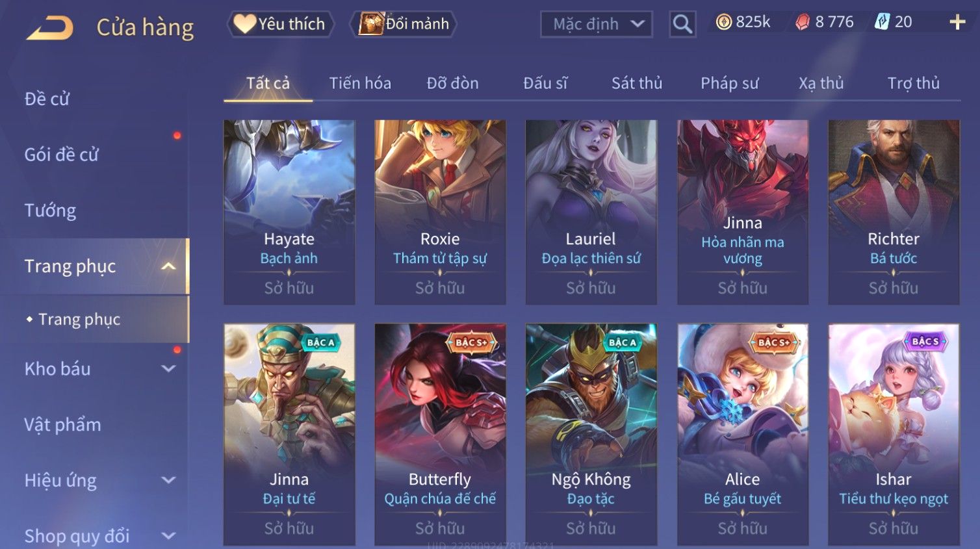The image size is (980, 549).
Task: Open the search magnifier icon
Action: click(x=682, y=24)
